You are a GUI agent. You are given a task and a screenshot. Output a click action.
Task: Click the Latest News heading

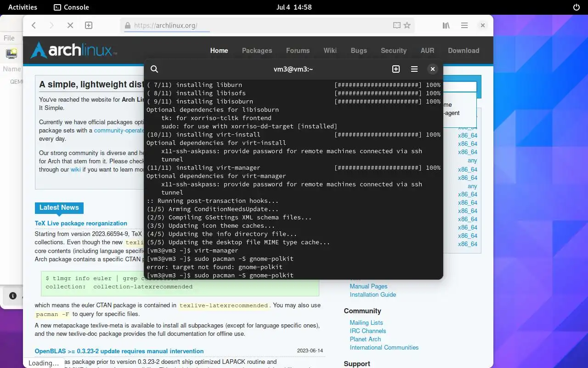click(x=59, y=207)
